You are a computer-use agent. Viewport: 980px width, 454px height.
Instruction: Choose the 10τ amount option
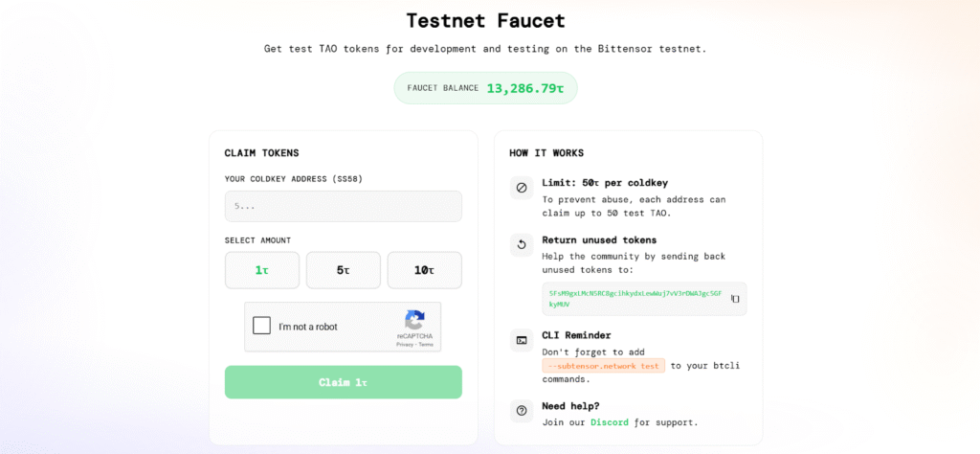coord(424,270)
